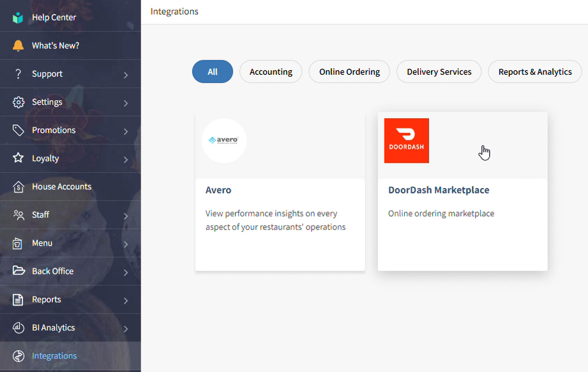Image resolution: width=588 pixels, height=372 pixels.
Task: Show Delivery Services integrations
Action: tap(439, 71)
